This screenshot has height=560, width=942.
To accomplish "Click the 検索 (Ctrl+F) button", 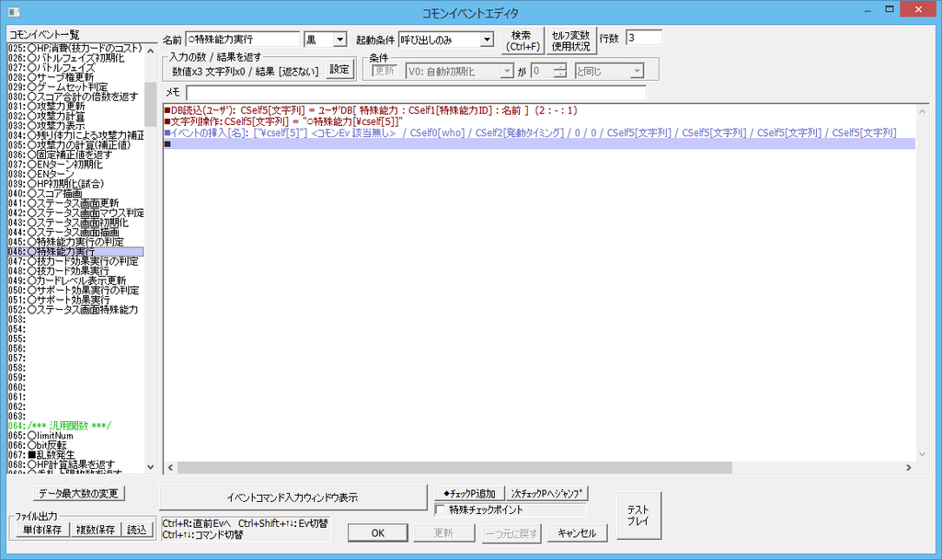I will pos(523,40).
